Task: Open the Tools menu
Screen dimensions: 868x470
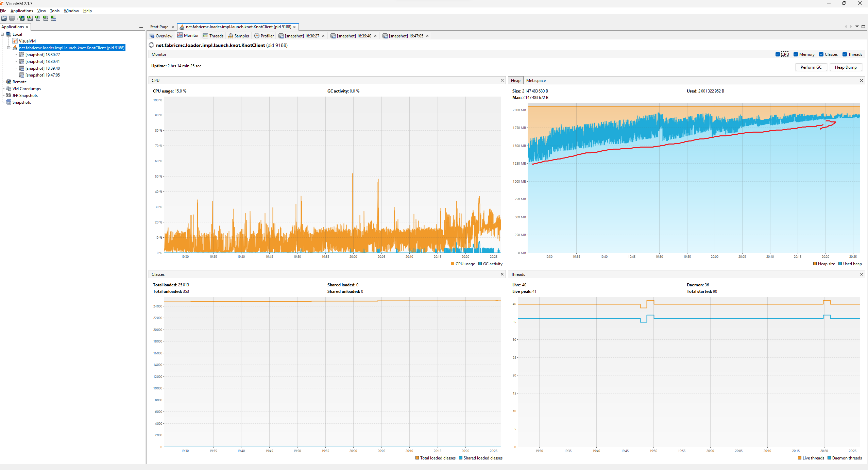Action: pyautogui.click(x=54, y=11)
